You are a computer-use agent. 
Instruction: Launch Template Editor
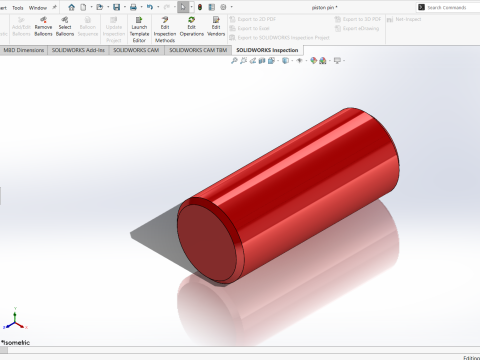tap(139, 29)
